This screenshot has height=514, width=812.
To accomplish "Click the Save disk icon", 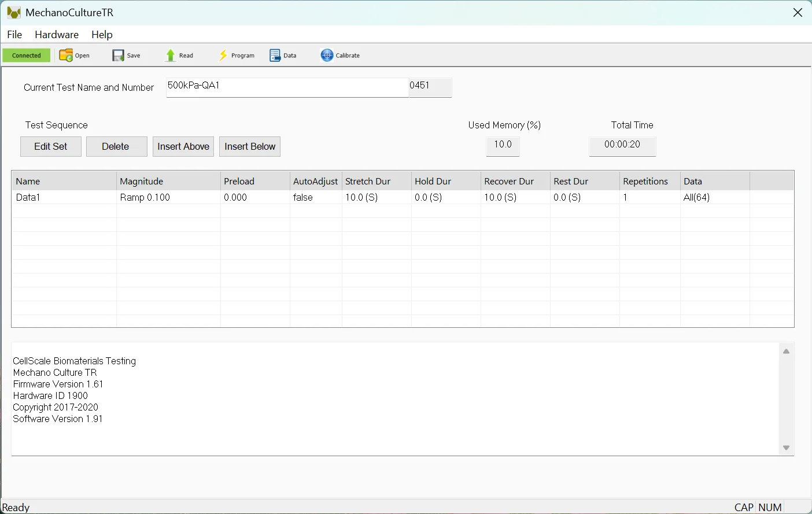I will 119,56.
